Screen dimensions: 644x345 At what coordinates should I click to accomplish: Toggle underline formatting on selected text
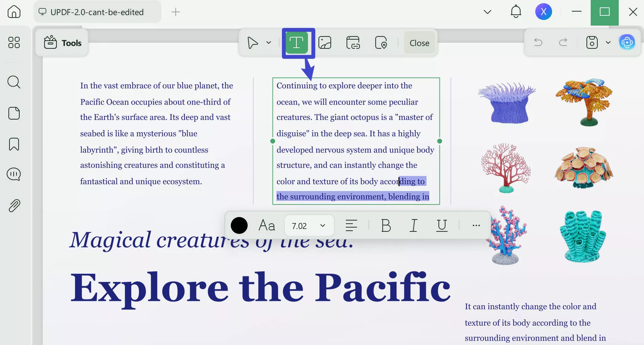442,225
